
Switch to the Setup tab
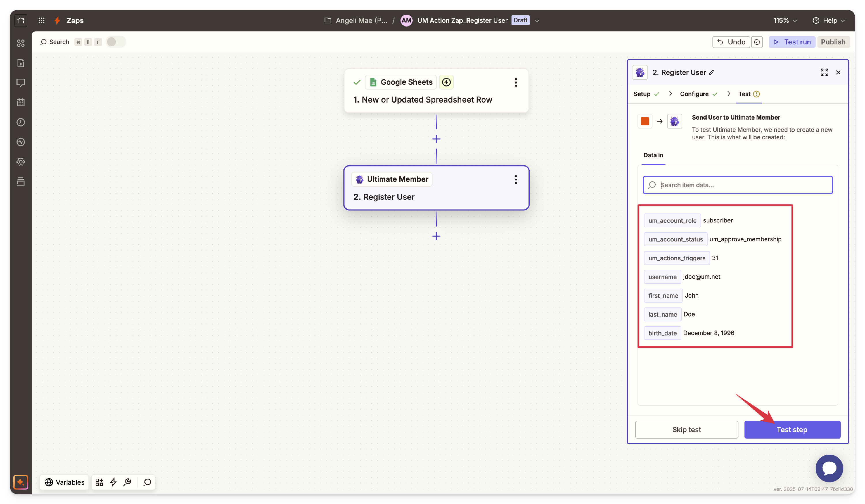(646, 94)
